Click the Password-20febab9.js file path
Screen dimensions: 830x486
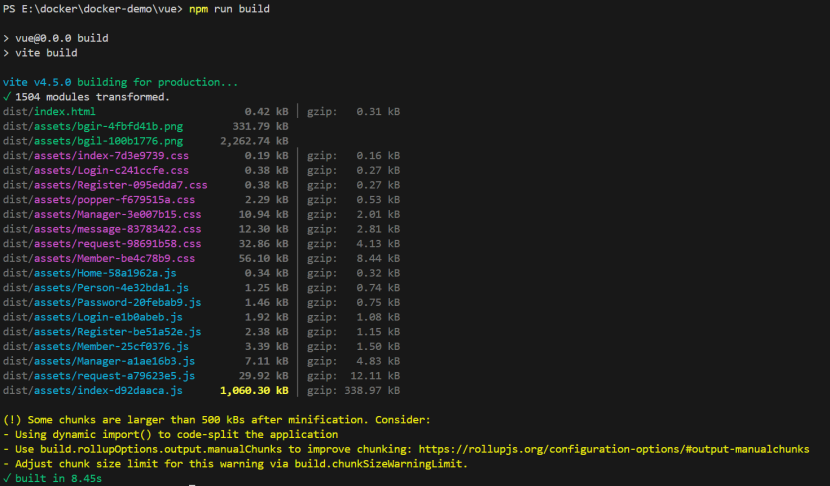click(102, 302)
